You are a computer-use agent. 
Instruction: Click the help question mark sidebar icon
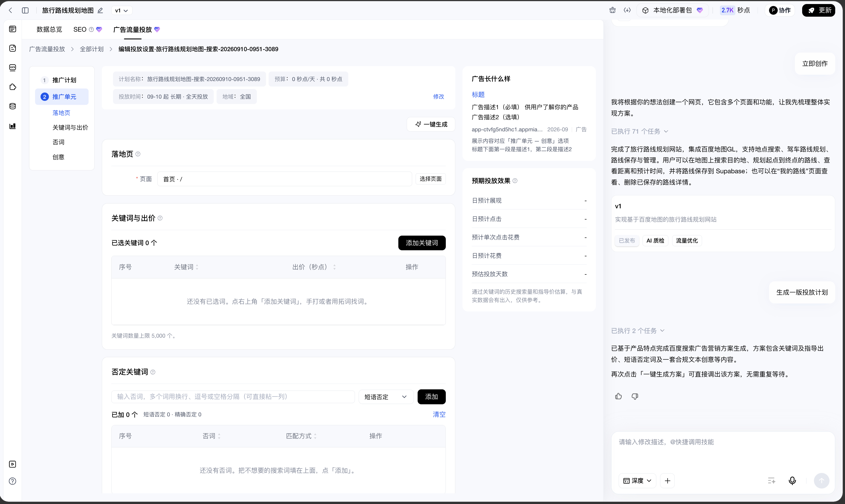point(13,481)
